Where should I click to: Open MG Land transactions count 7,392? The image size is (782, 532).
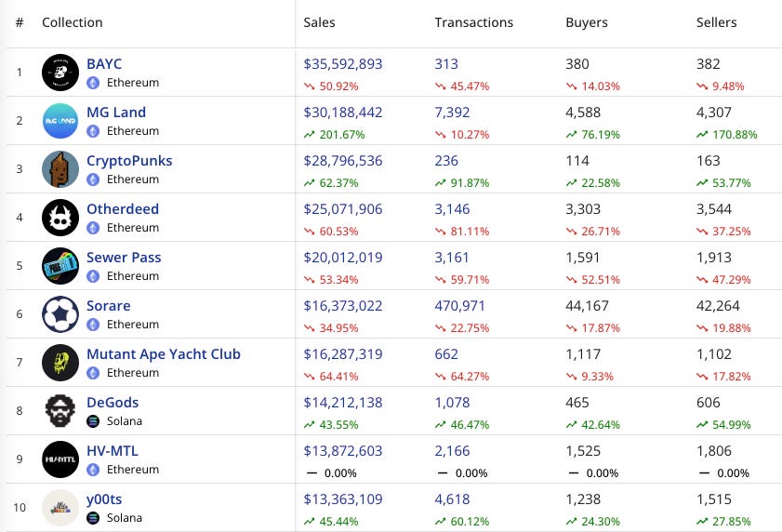click(x=452, y=113)
